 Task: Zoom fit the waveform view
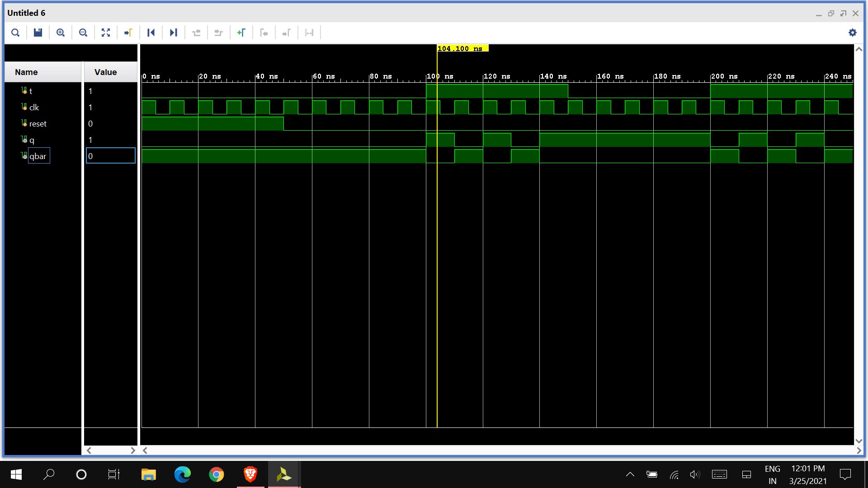tap(106, 33)
